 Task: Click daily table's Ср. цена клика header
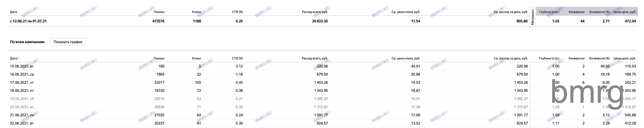[x=406, y=58]
